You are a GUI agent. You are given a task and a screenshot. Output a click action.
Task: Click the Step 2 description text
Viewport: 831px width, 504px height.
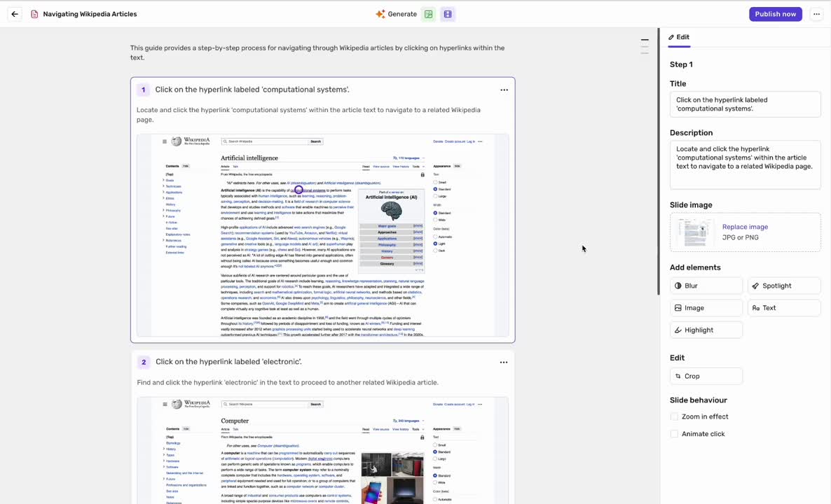coord(287,383)
